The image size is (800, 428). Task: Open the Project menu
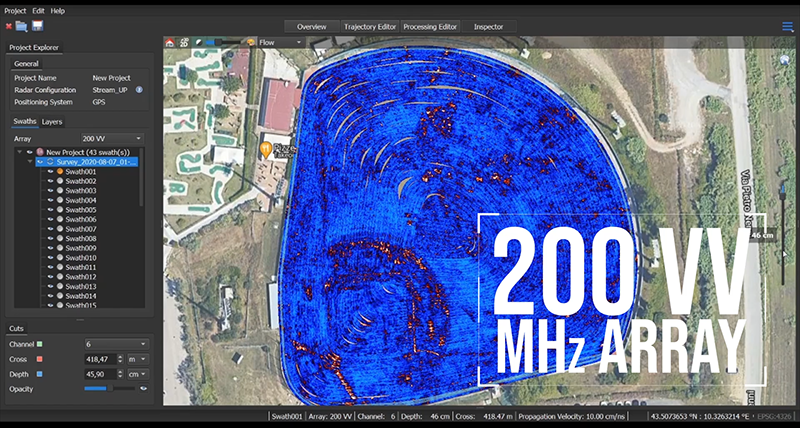15,11
